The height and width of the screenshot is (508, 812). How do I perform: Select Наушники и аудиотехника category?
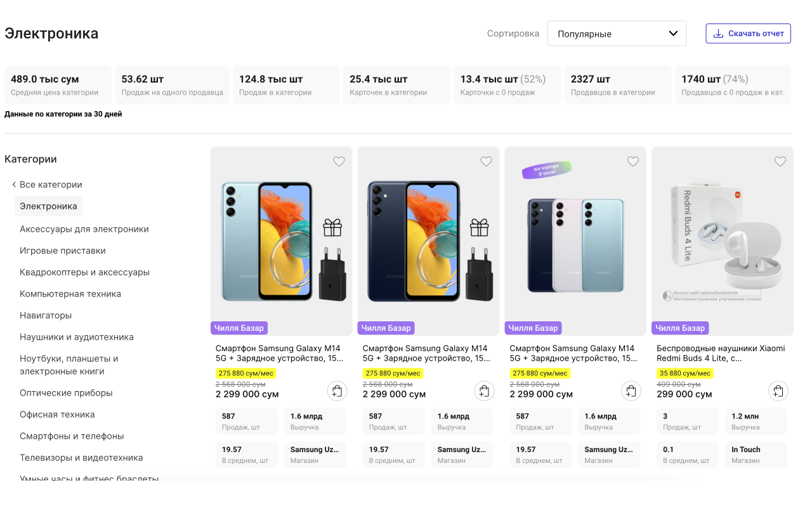pos(76,337)
